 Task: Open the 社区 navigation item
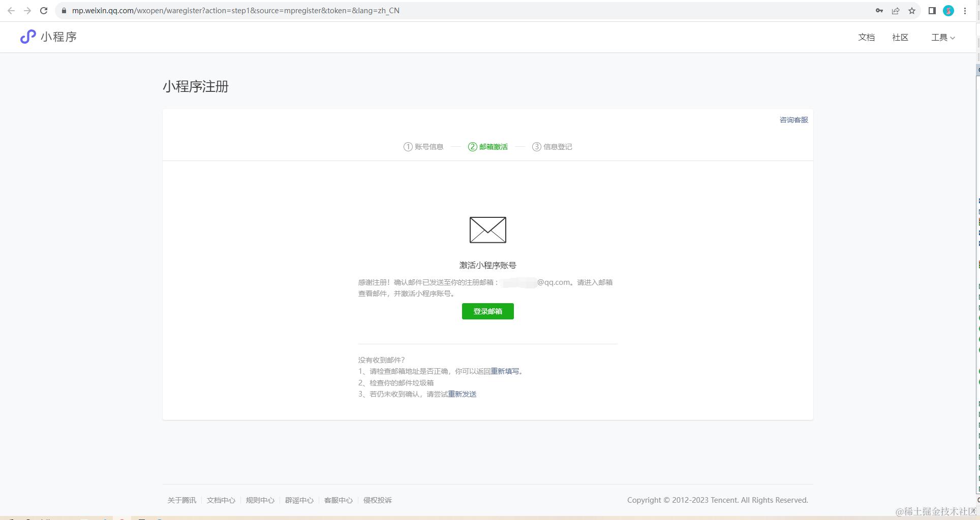click(900, 37)
